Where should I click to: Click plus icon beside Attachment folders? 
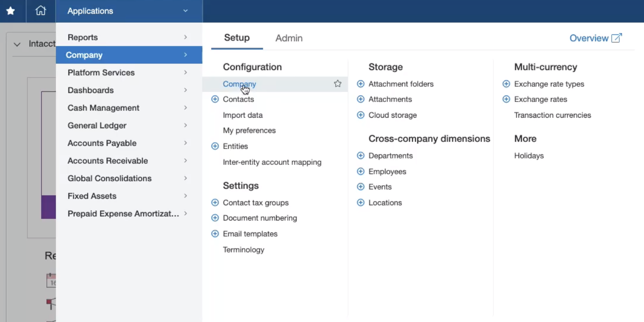[361, 84]
